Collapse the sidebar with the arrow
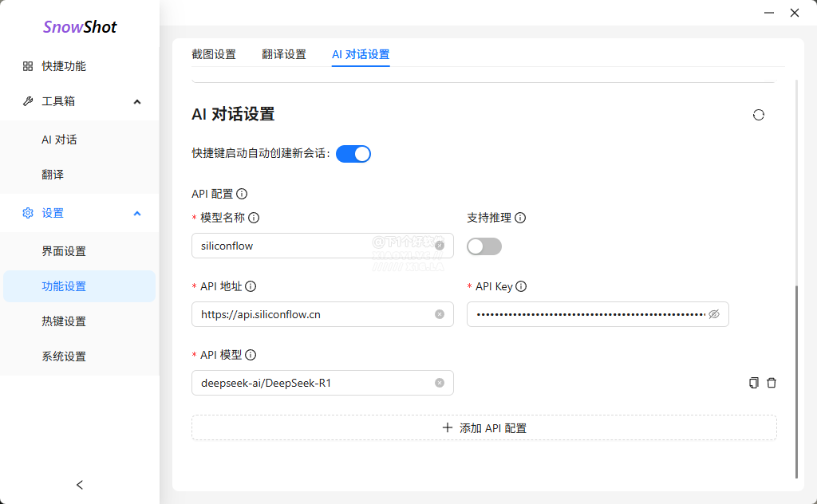 point(80,485)
